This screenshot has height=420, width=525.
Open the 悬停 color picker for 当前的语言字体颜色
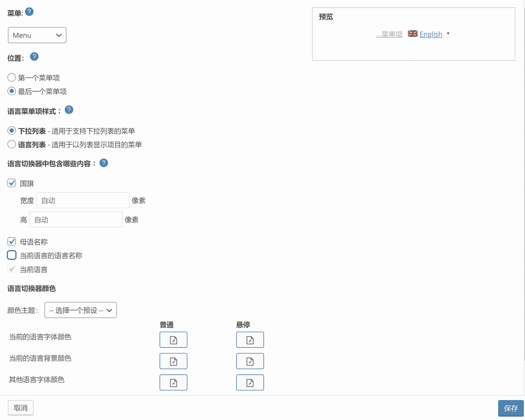[x=250, y=339]
